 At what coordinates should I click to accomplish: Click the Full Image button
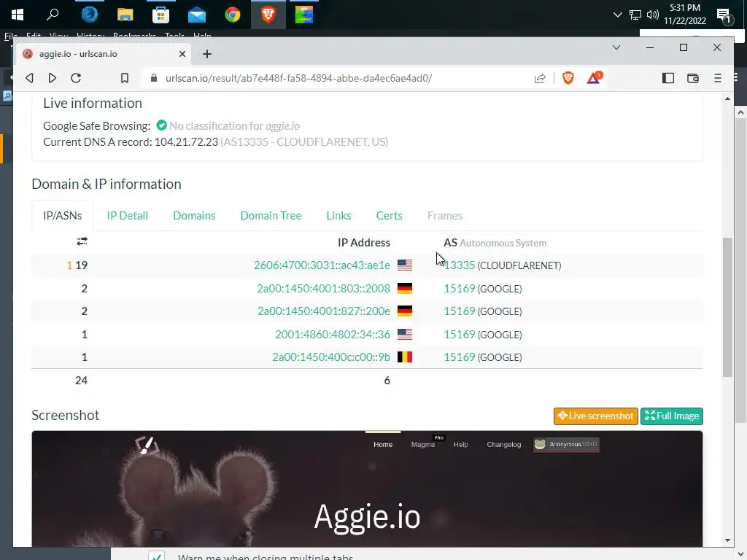coord(672,416)
